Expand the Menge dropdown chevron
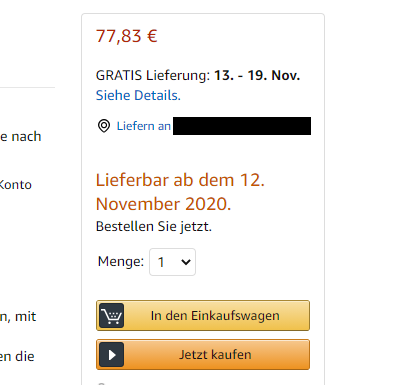398x385 pixels. coord(186,262)
